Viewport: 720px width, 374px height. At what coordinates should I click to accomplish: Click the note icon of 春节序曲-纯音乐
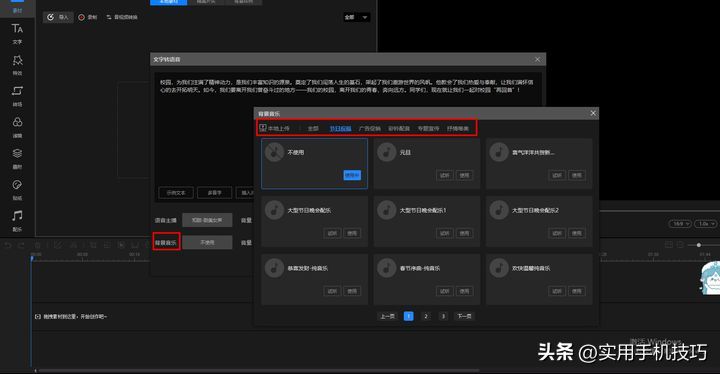387,268
